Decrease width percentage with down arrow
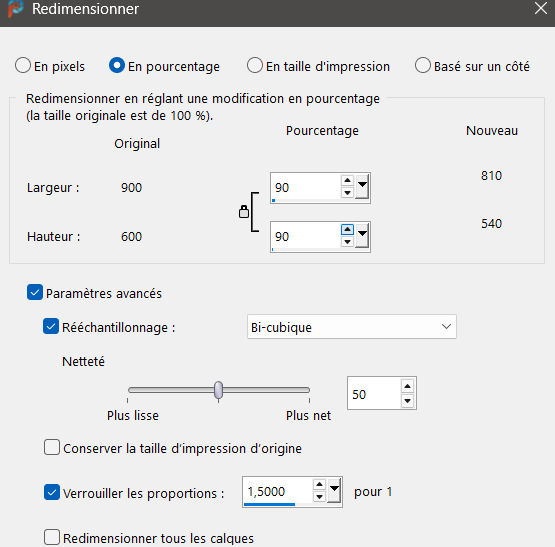 [x=347, y=193]
